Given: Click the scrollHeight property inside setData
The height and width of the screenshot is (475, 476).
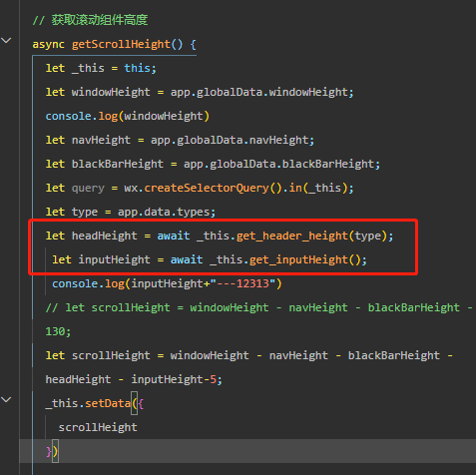Looking at the screenshot, I should click(x=98, y=427).
